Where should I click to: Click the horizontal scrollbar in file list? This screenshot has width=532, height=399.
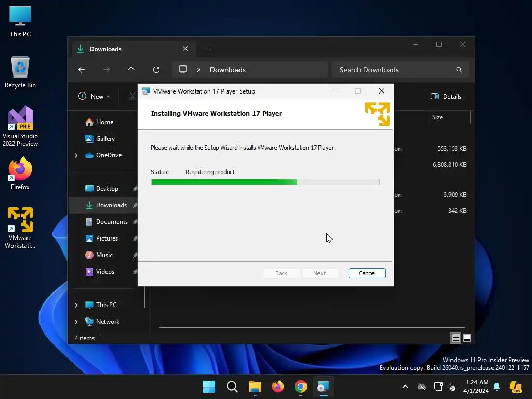point(312,328)
